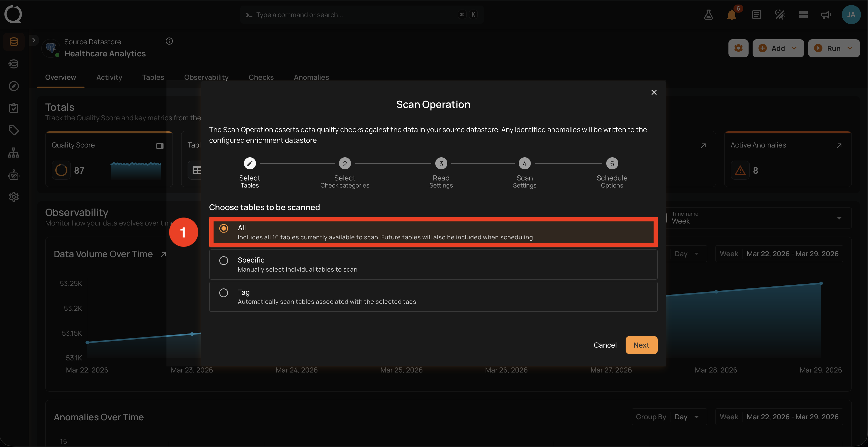The width and height of the screenshot is (868, 447).
Task: Open the Tags sidebar icon
Action: pyautogui.click(x=14, y=130)
